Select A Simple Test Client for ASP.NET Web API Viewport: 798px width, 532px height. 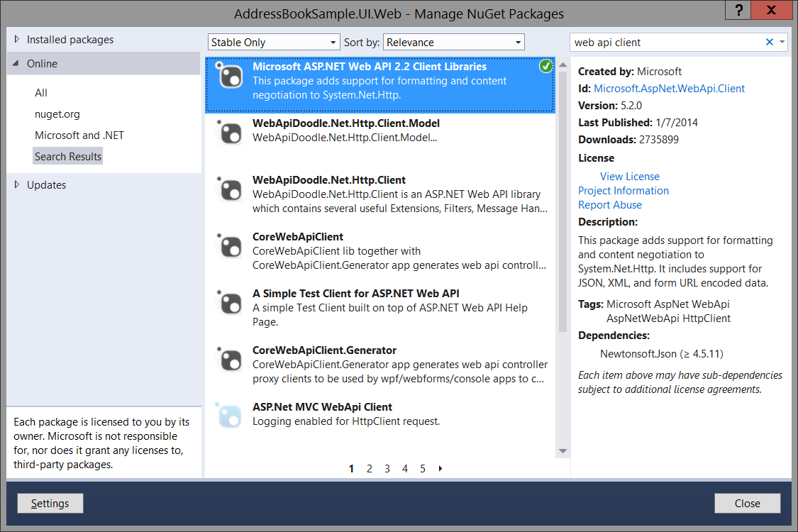[x=356, y=293]
